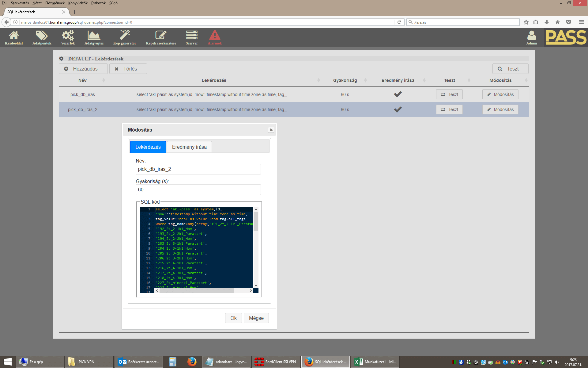Click the Törlés button

click(128, 69)
